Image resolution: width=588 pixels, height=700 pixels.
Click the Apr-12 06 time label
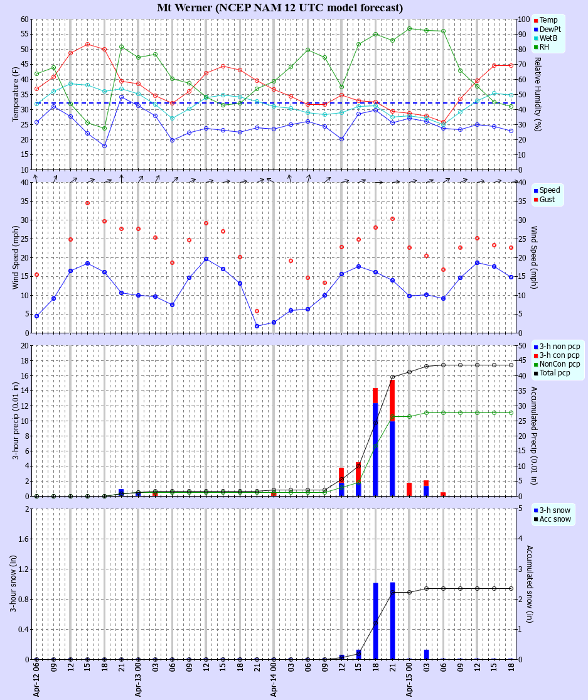tap(36, 681)
